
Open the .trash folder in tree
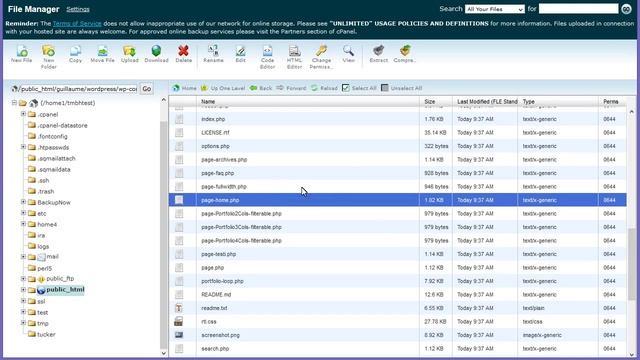tap(46, 191)
